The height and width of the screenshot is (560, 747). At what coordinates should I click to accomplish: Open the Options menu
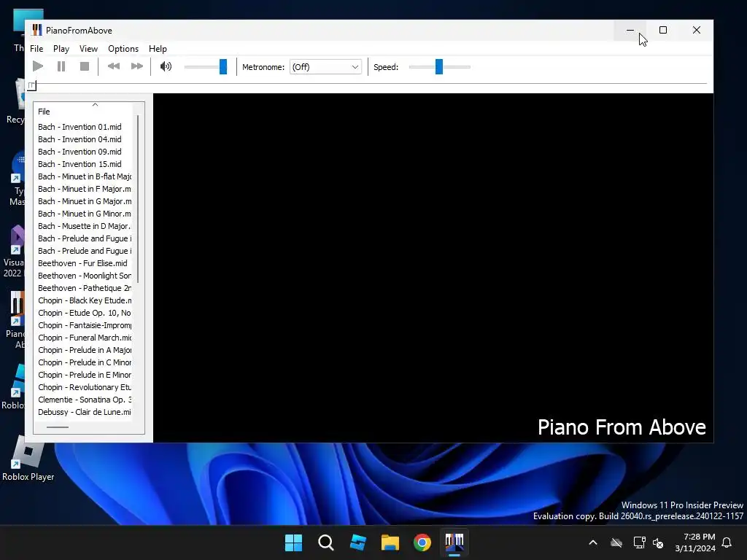(123, 49)
